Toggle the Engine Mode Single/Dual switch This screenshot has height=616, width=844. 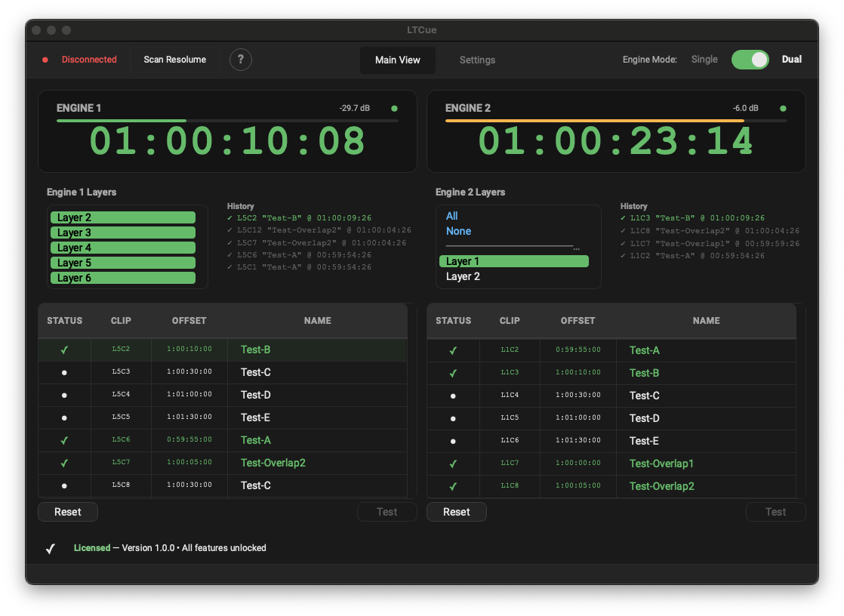click(750, 60)
